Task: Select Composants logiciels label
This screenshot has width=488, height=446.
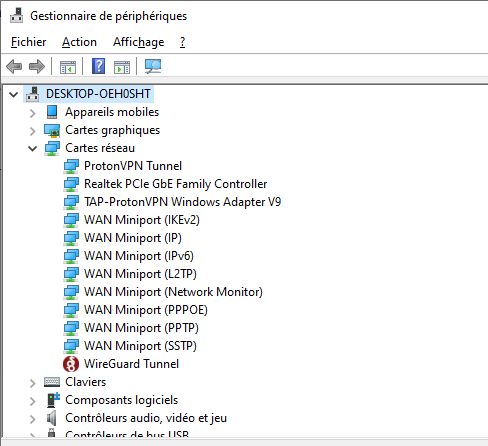Action: coord(122,400)
